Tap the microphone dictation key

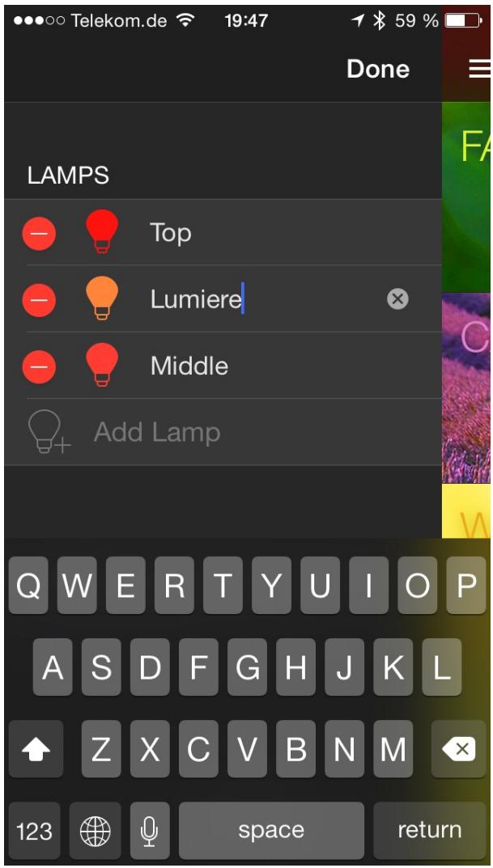click(150, 830)
